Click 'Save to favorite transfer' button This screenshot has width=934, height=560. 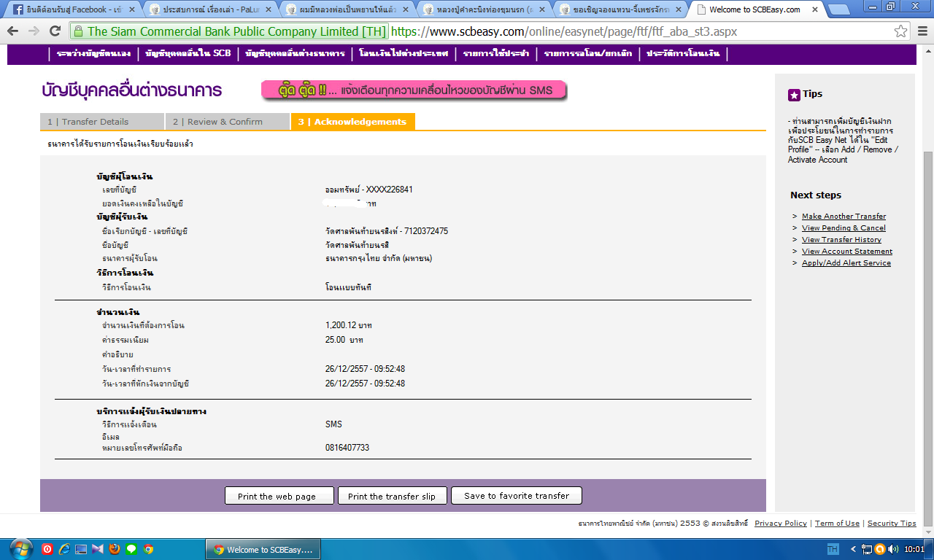point(517,496)
